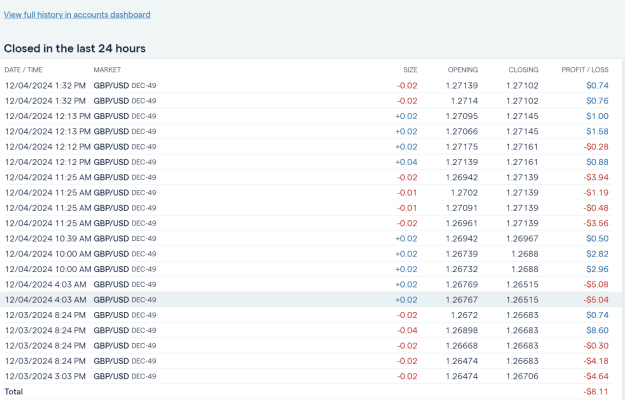This screenshot has height=400, width=625.
Task: Select opening price 1.26739
Action: pyautogui.click(x=462, y=254)
